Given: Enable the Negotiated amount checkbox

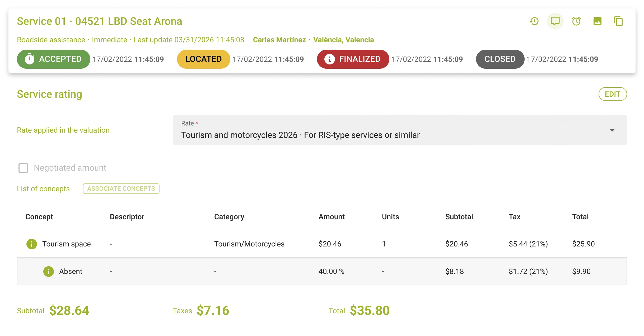Looking at the screenshot, I should coord(23,168).
